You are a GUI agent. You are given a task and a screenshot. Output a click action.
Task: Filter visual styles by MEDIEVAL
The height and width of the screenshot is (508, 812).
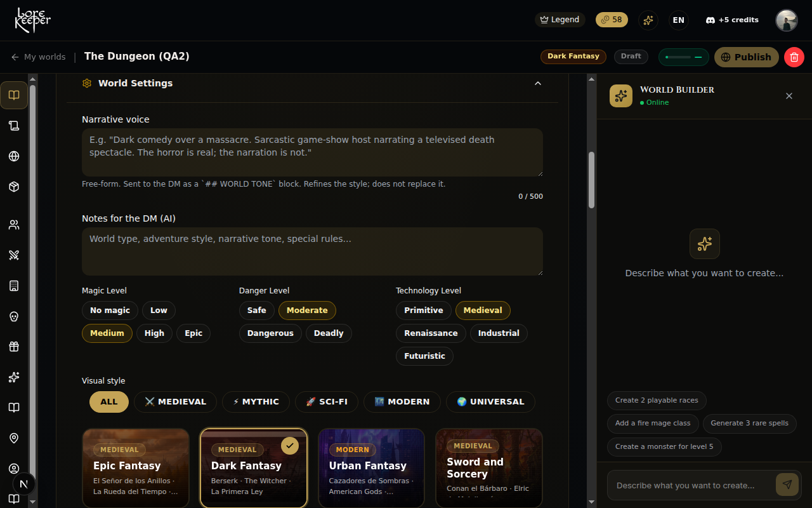175,402
